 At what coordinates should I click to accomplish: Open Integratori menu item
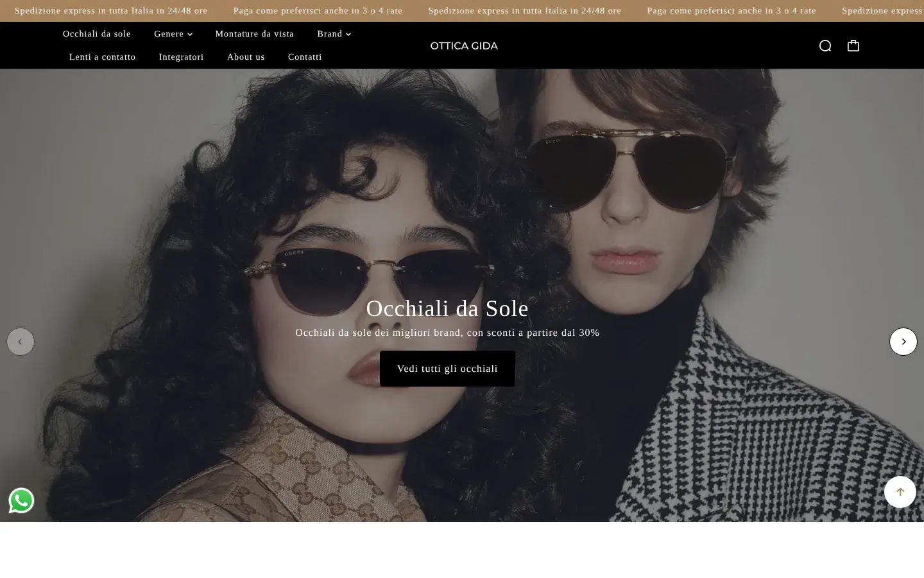[182, 57]
